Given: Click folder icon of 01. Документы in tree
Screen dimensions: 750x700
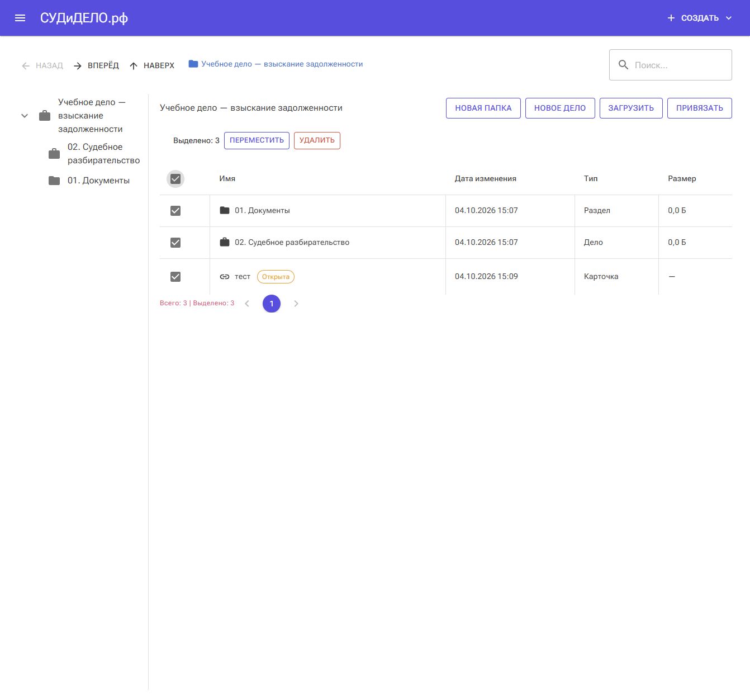Looking at the screenshot, I should 54,181.
